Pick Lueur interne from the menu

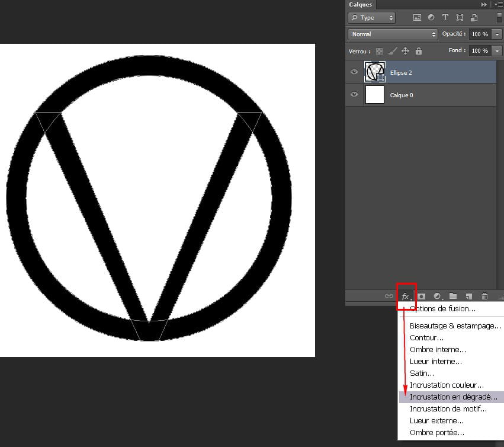point(452,362)
